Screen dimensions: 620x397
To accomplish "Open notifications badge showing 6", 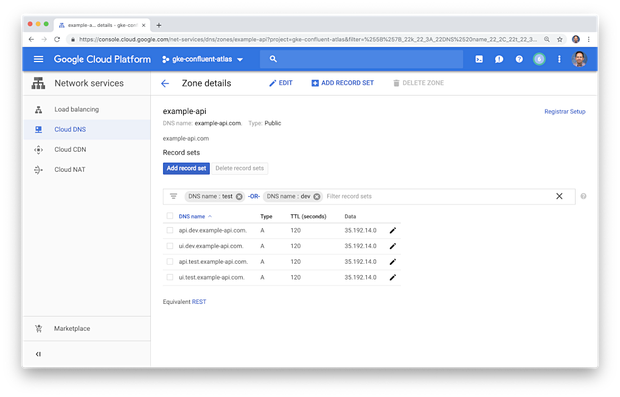I will 539,59.
